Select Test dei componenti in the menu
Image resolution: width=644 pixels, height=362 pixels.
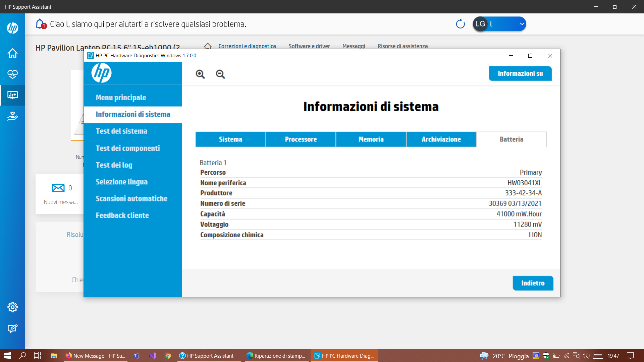pos(128,148)
